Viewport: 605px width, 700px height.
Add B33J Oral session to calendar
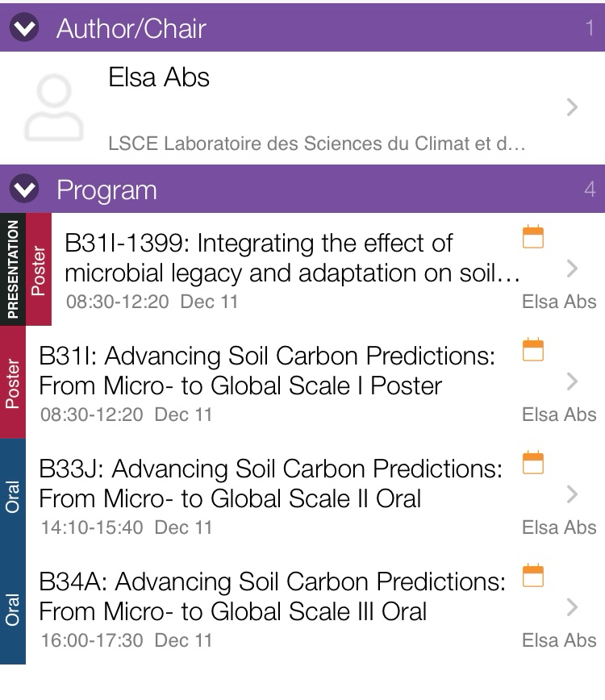tap(533, 463)
